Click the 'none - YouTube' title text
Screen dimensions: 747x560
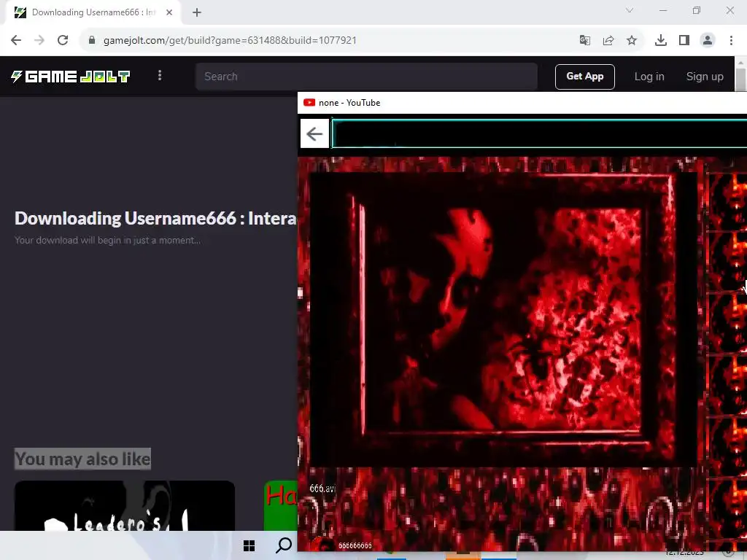pos(349,102)
